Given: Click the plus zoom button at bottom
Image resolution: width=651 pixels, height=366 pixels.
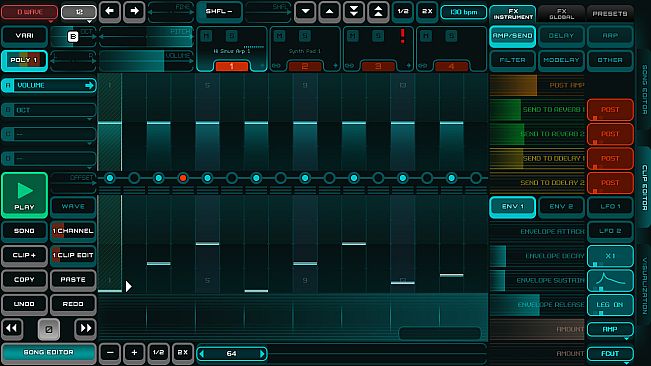Looking at the screenshot, I should point(134,353).
